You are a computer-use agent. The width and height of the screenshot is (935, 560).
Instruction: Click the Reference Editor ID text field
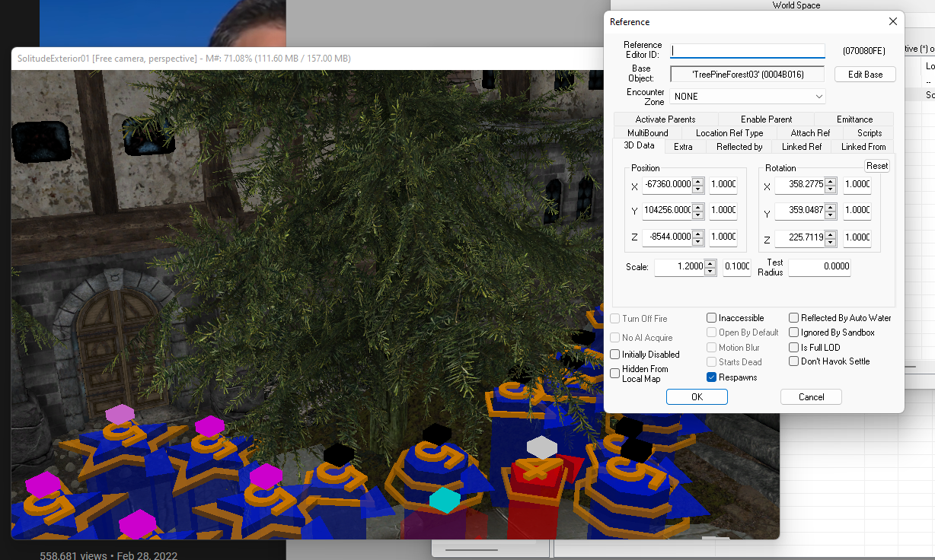coord(748,51)
